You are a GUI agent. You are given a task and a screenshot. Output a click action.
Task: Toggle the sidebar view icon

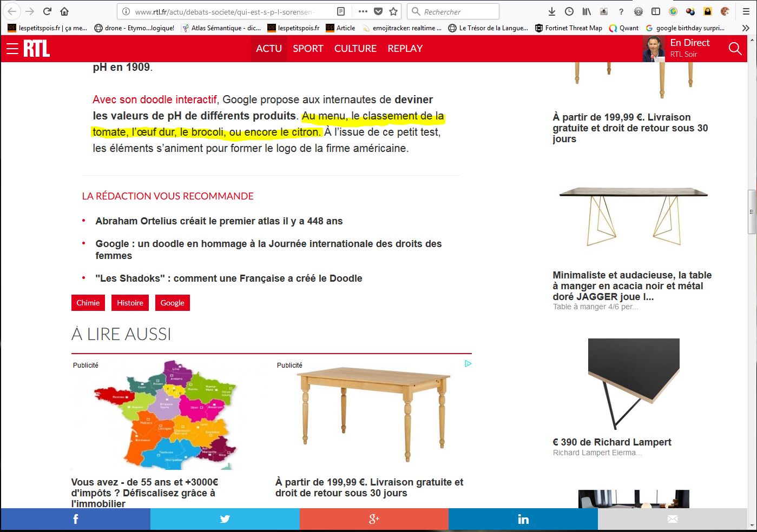coord(656,11)
